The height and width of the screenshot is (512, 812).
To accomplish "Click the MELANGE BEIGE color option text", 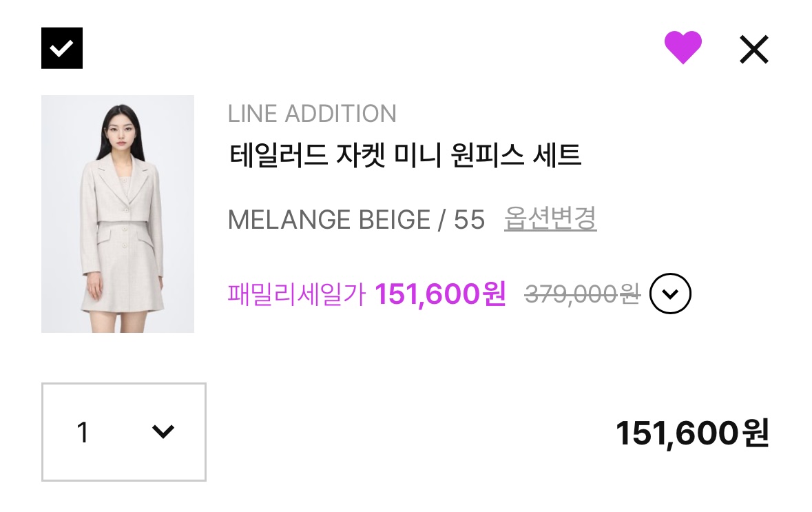I will tap(329, 220).
